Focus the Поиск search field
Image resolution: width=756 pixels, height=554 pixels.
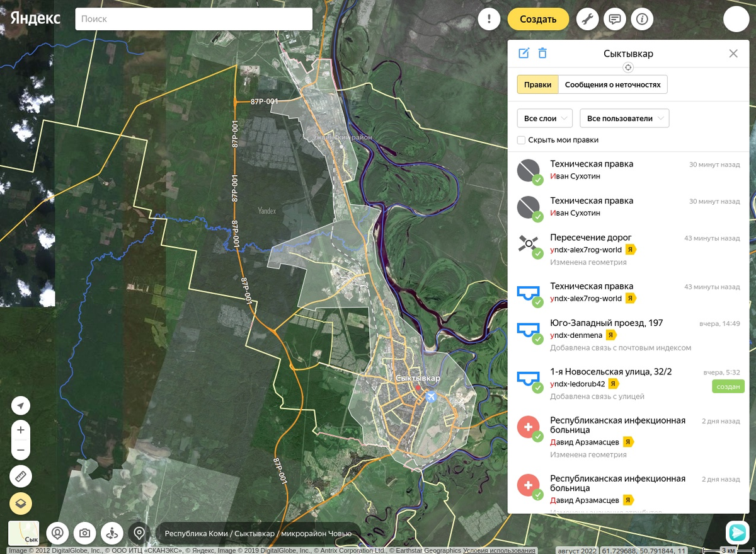[194, 19]
